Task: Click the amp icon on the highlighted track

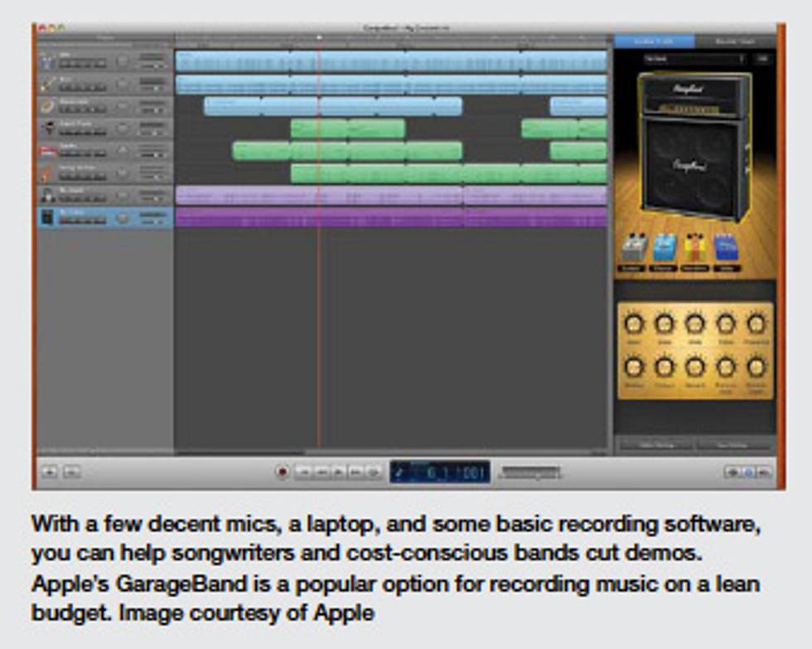Action: pyautogui.click(x=47, y=217)
